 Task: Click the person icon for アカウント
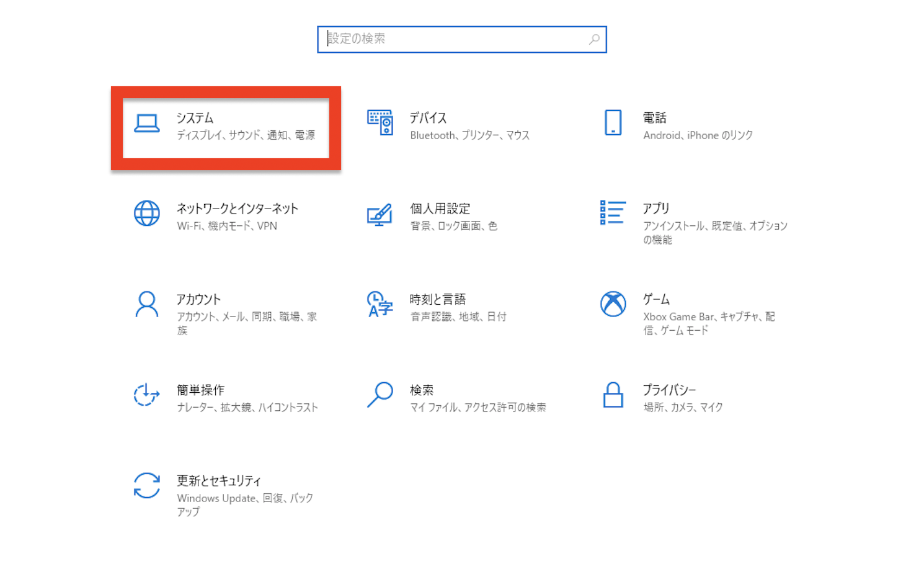[x=147, y=304]
